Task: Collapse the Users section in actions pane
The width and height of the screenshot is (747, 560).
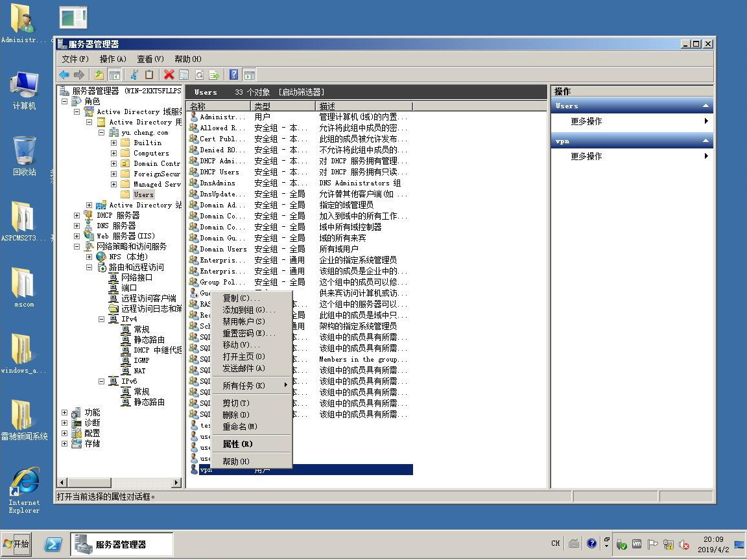Action: click(705, 106)
